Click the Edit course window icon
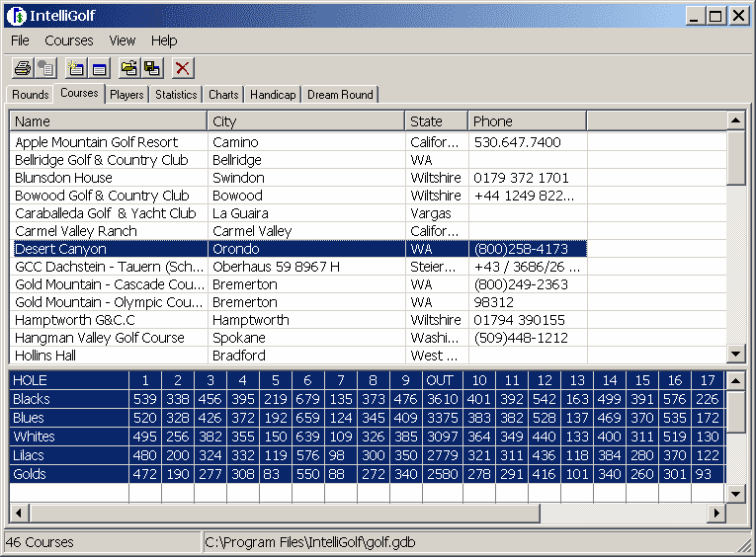The height and width of the screenshot is (557, 756). (x=100, y=68)
